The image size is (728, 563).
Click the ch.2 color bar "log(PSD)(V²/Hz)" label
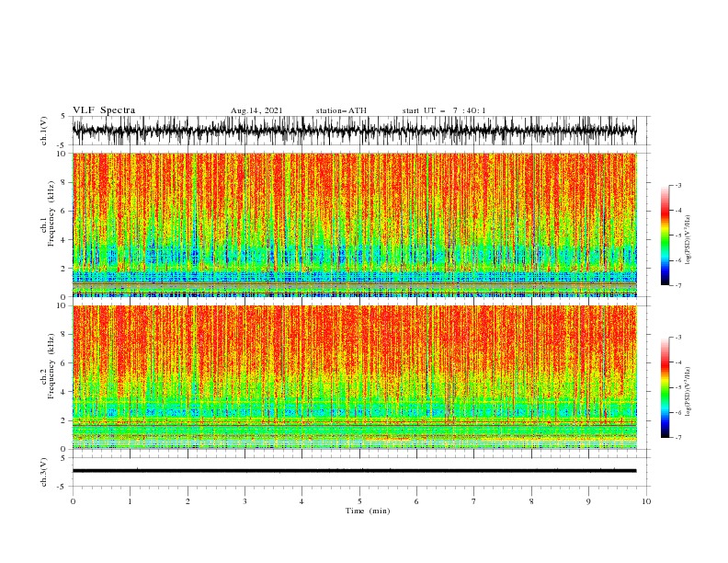pyautogui.click(x=688, y=392)
